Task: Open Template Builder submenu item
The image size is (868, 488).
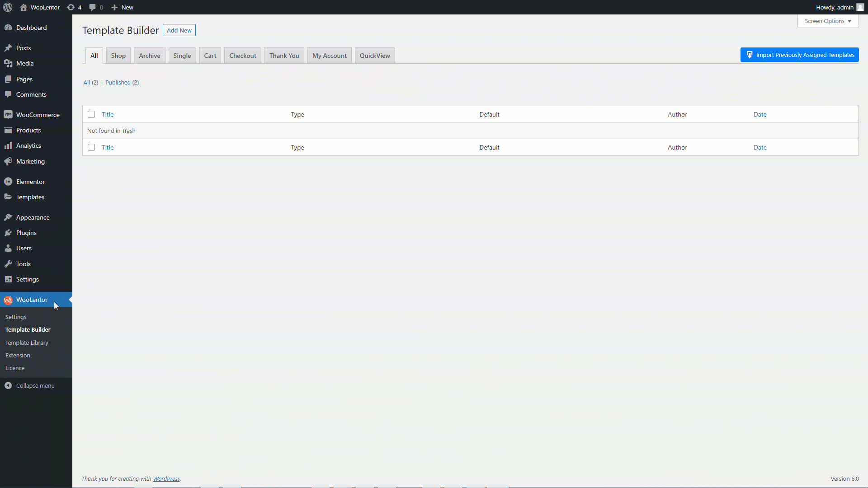Action: point(28,329)
